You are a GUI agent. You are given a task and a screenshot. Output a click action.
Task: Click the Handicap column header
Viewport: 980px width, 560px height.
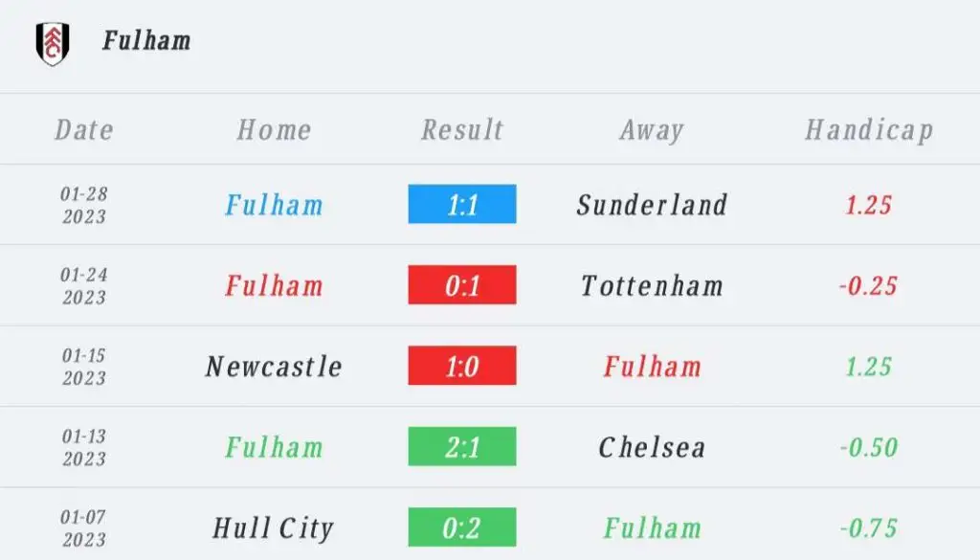(x=869, y=130)
